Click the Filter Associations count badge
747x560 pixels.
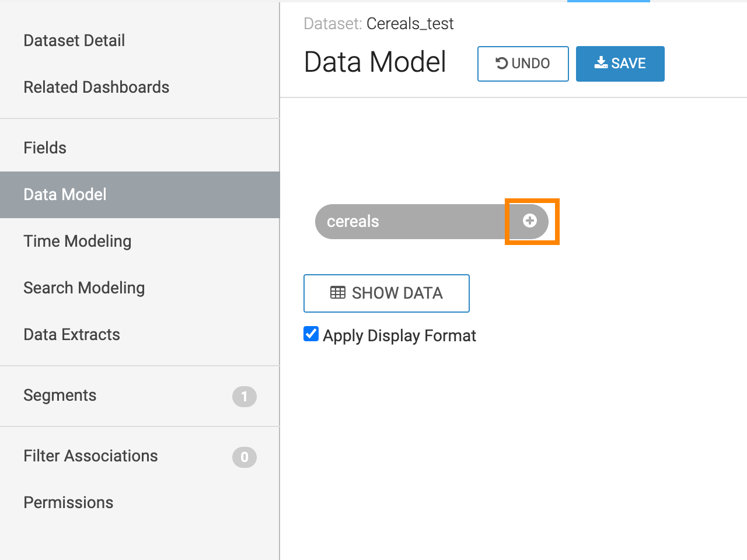click(244, 457)
